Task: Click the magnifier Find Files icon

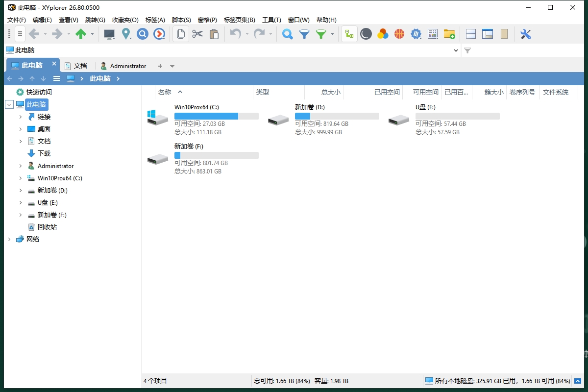Action: [288, 34]
